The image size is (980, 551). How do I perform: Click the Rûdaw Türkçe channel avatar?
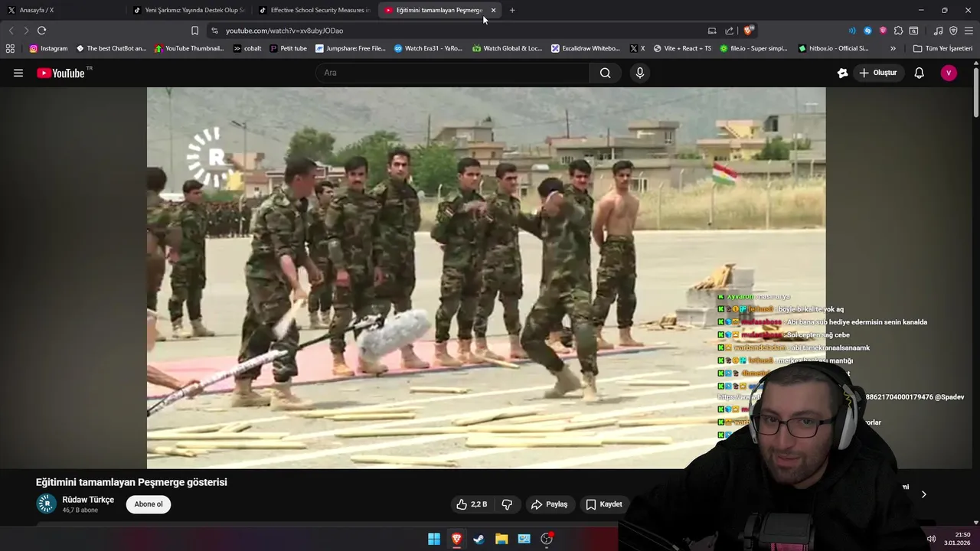[47, 504]
